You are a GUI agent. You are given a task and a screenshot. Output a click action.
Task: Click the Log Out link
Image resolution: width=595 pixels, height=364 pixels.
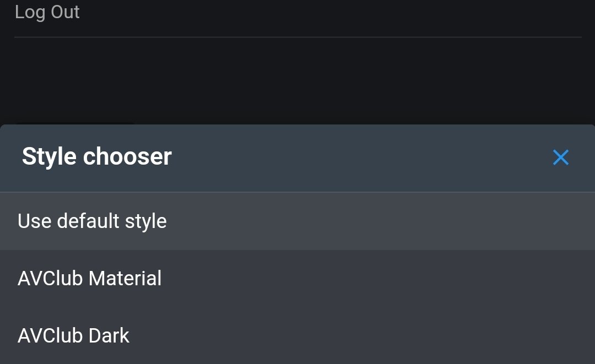47,12
